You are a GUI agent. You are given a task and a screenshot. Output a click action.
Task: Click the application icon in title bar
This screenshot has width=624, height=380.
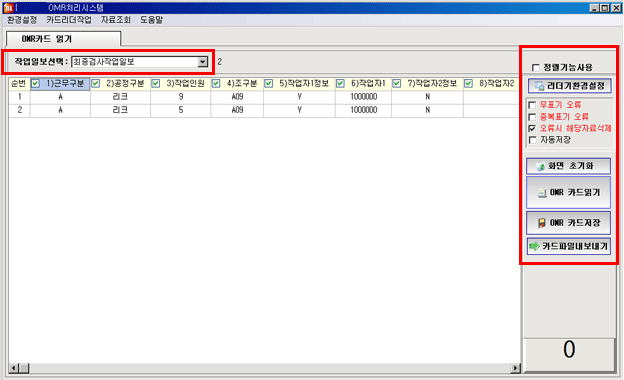pos(8,8)
